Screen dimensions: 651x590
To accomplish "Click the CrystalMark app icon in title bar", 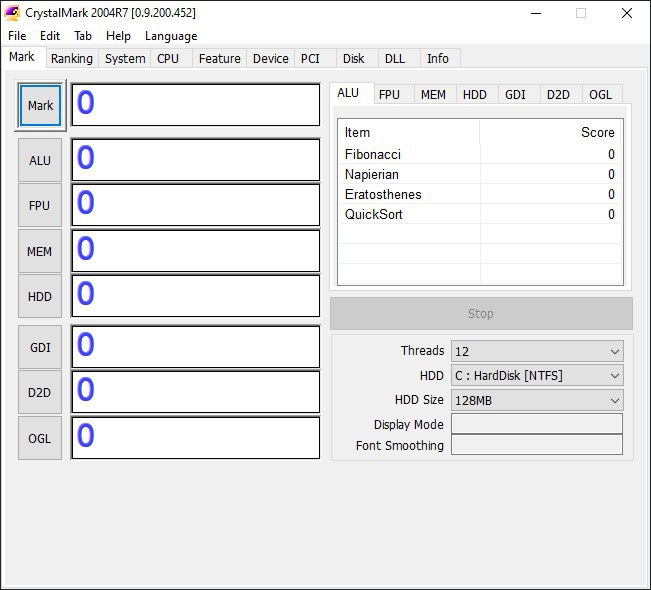I will 12,13.
